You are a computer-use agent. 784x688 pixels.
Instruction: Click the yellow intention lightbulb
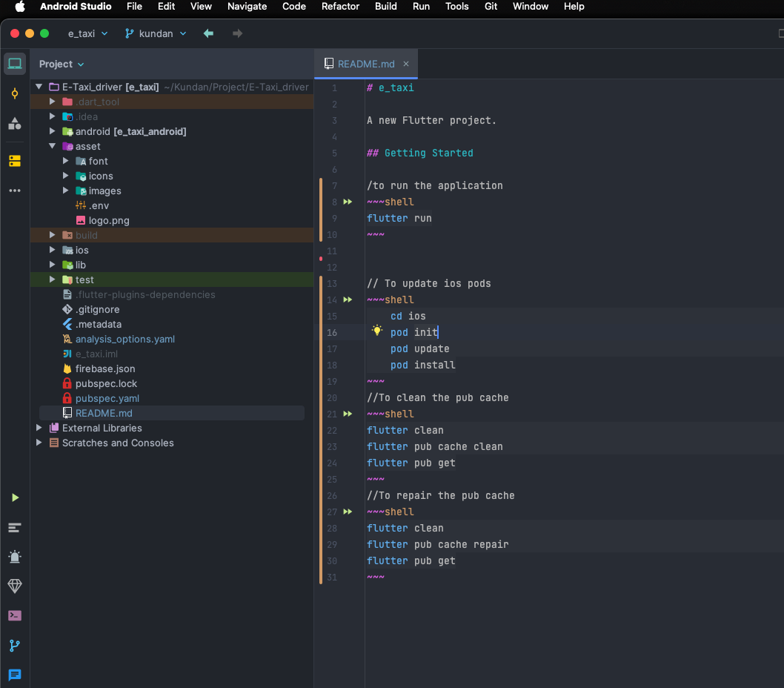(377, 330)
